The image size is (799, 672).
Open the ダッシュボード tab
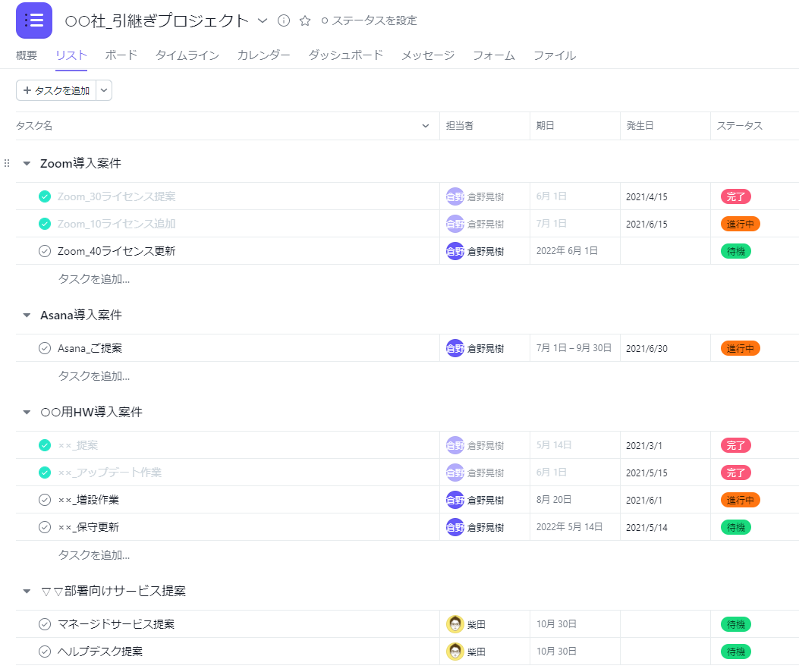pos(345,55)
